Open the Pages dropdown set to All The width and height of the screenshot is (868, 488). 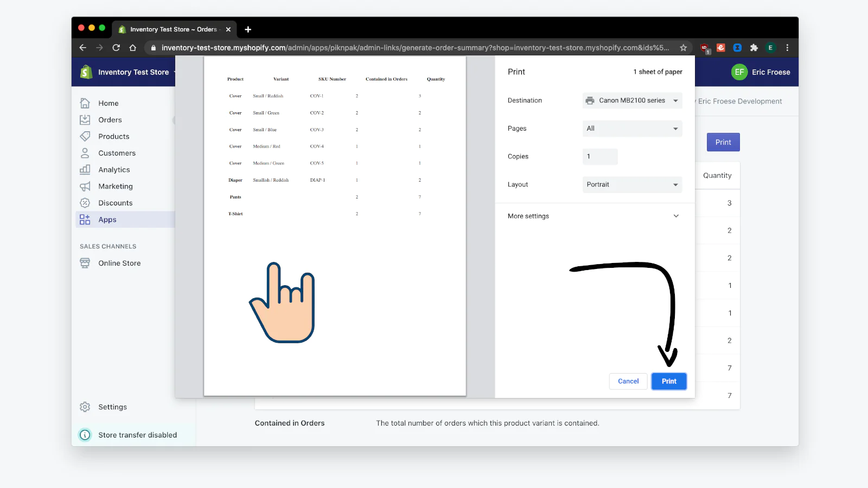(632, 129)
